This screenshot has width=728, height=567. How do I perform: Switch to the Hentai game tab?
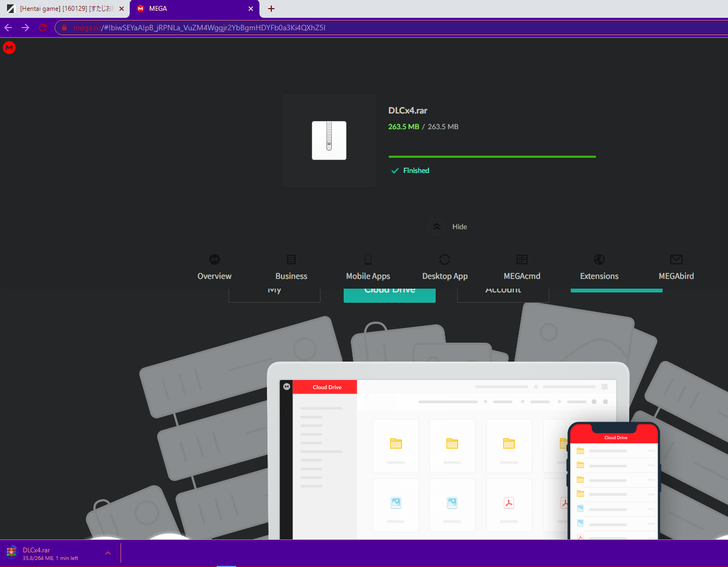click(65, 9)
